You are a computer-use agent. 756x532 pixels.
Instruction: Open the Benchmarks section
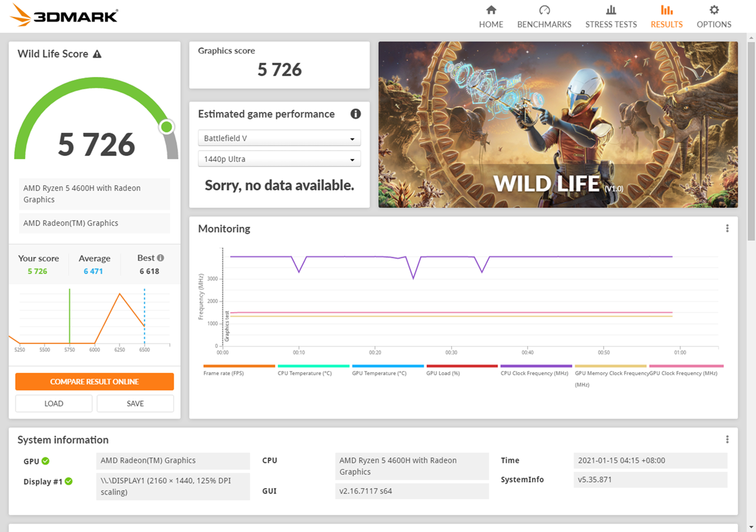point(544,16)
